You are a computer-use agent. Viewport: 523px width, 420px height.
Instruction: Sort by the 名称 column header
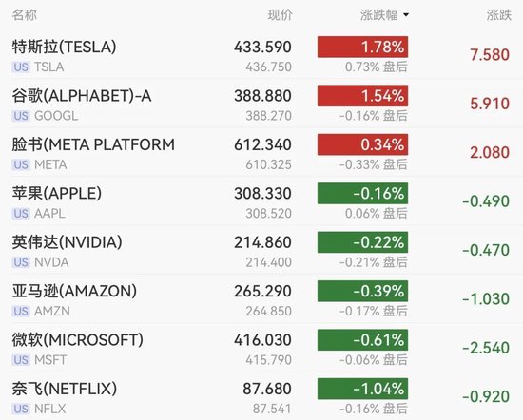tap(25, 15)
